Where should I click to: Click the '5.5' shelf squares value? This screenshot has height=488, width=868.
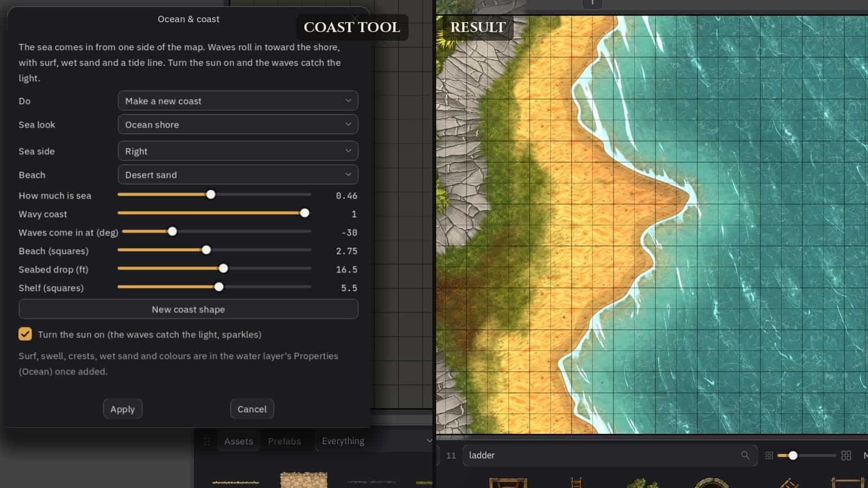click(349, 288)
